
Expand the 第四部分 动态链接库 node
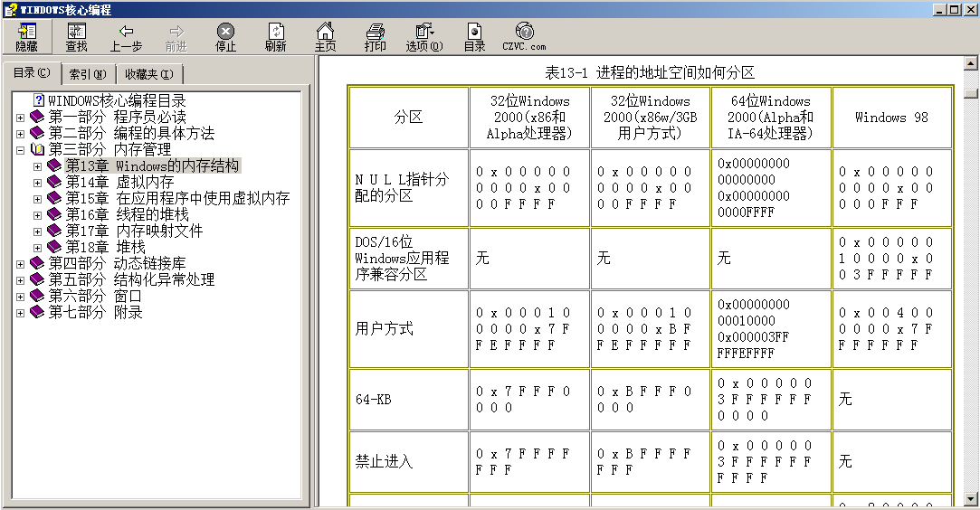coord(20,263)
